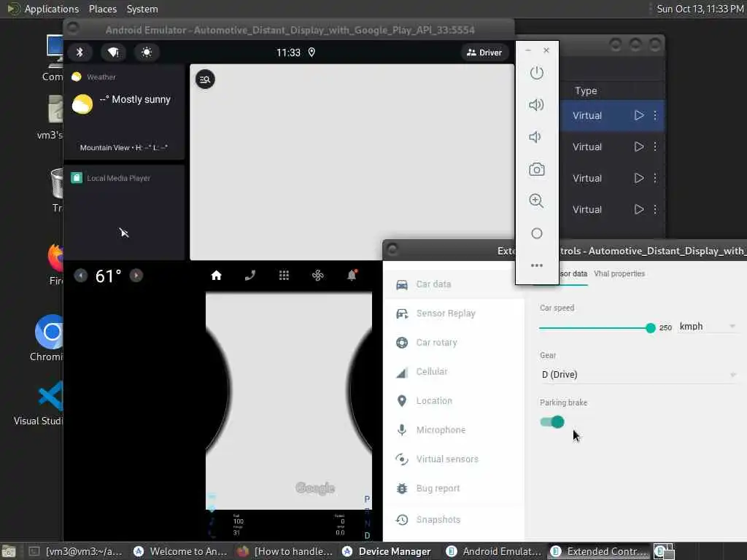Image resolution: width=747 pixels, height=560 pixels.
Task: Open the kmph speed unit dropdown
Action: (708, 327)
